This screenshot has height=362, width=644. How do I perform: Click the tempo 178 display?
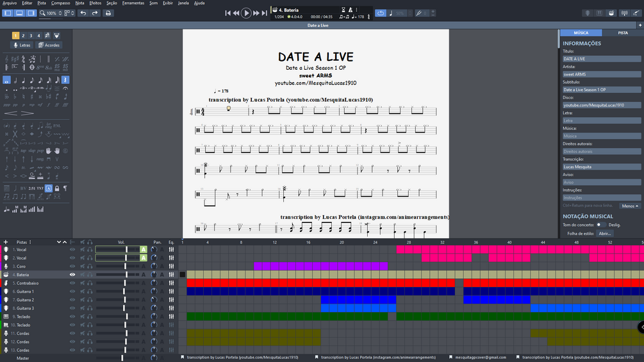click(x=358, y=17)
